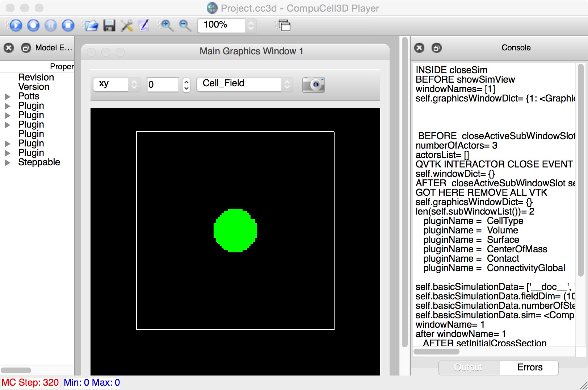The image size is (588, 390).
Task: Click the Min: 0 Max: 0 status text
Action: tap(92, 382)
